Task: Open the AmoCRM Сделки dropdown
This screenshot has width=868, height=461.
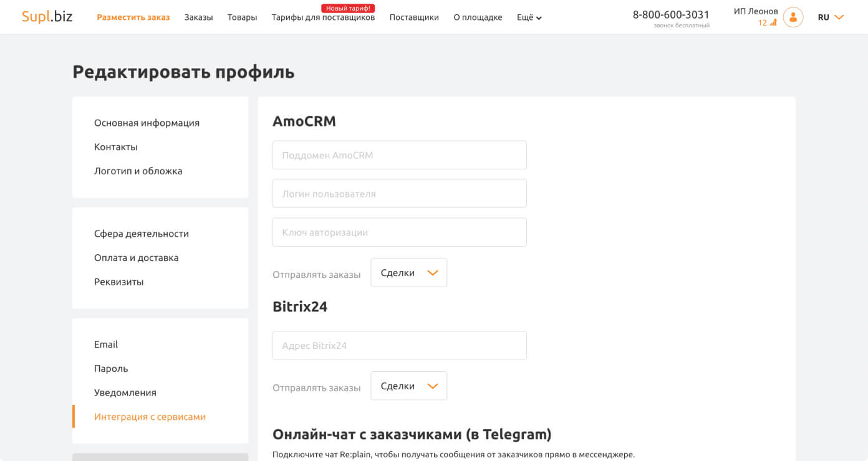Action: (x=409, y=273)
